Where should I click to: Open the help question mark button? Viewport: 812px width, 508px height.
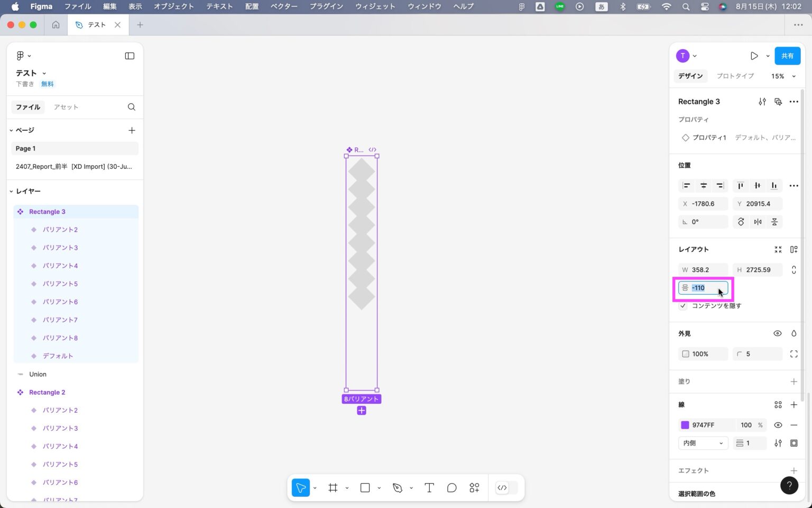coord(789,485)
